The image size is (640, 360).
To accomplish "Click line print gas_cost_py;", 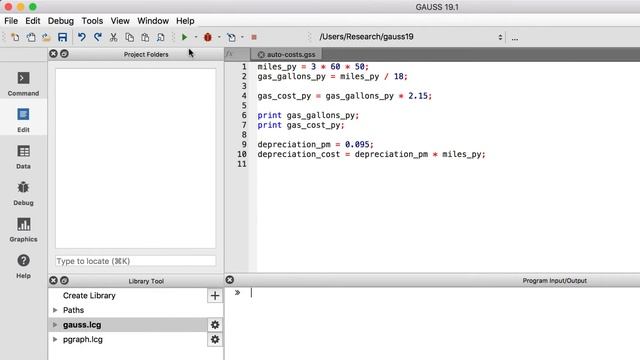I will click(301, 125).
